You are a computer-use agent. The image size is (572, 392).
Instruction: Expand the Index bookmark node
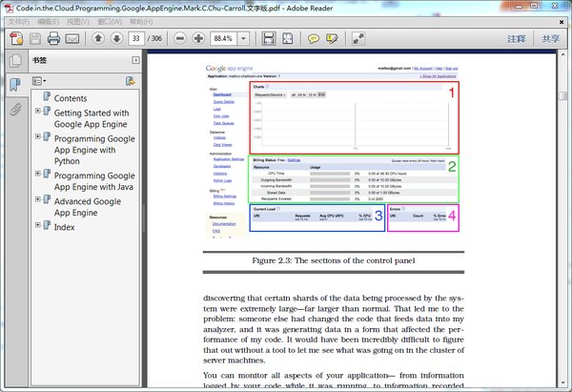[37, 227]
